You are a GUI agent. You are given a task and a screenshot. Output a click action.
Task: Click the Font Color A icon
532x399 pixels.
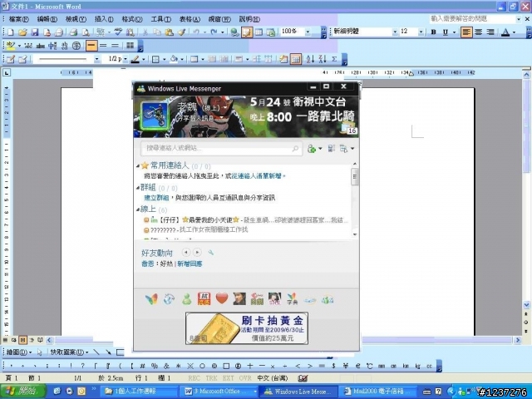click(505, 32)
